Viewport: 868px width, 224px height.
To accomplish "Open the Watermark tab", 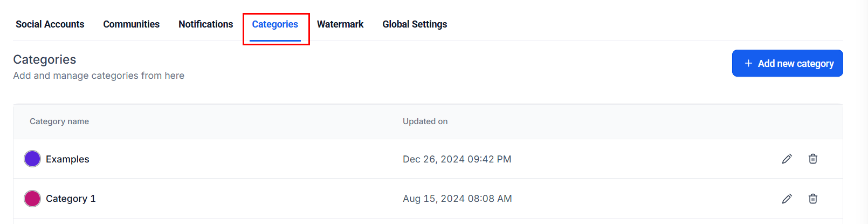I will pyautogui.click(x=340, y=24).
